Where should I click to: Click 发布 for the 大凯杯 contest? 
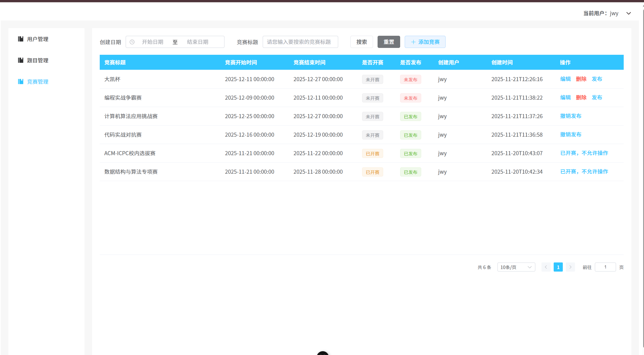597,79
